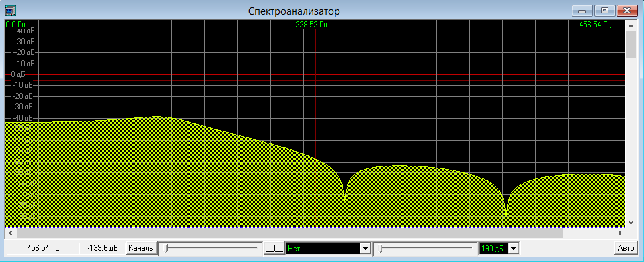Image resolution: width=644 pixels, height=262 pixels.
Task: Click the vertical scrollbar thumb
Action: 631,44
